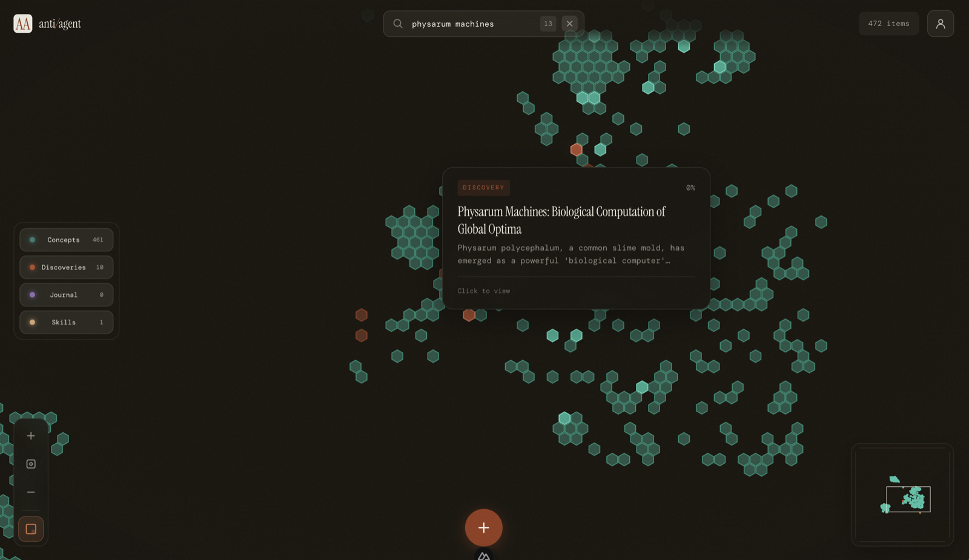Click "Click to view" on the Physarum card
The height and width of the screenshot is (560, 969).
pos(484,291)
